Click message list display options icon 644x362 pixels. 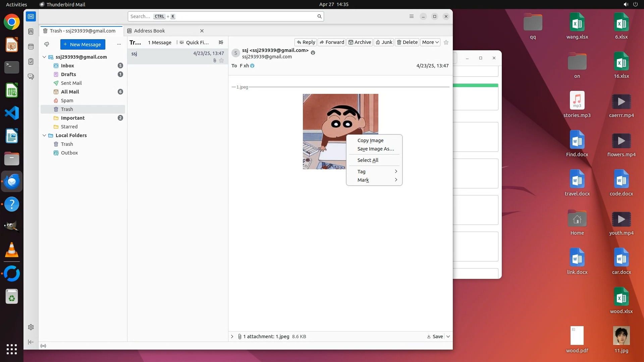(x=221, y=42)
